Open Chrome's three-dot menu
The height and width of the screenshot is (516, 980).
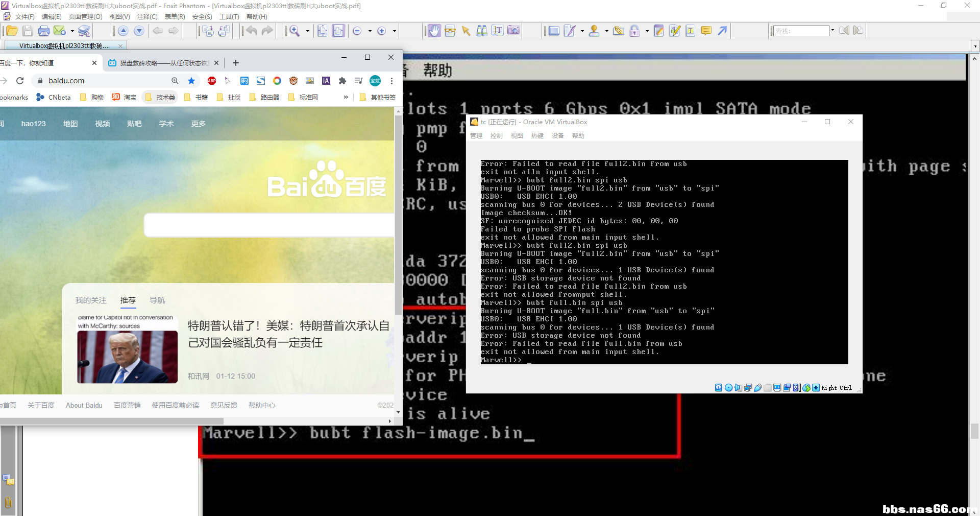(x=391, y=81)
